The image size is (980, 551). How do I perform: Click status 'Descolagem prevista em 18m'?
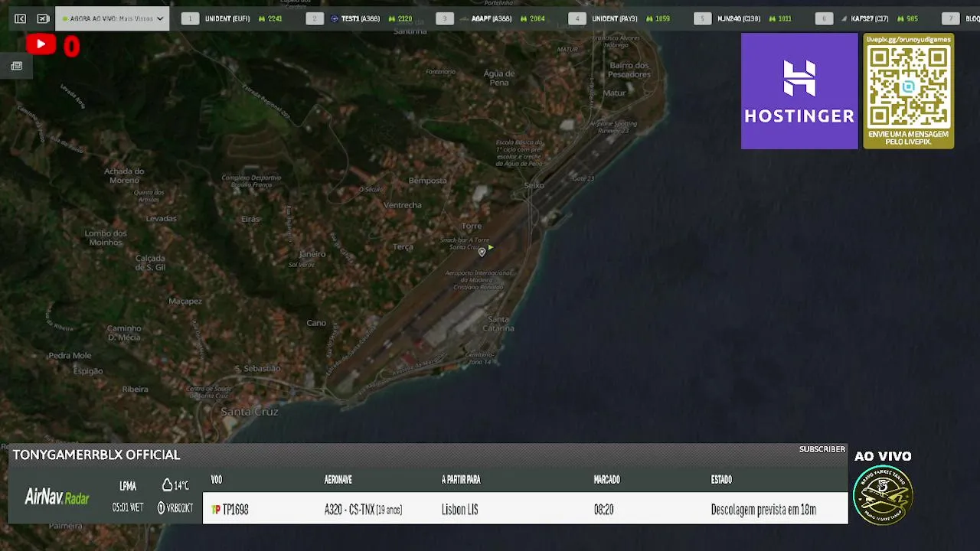pos(763,510)
